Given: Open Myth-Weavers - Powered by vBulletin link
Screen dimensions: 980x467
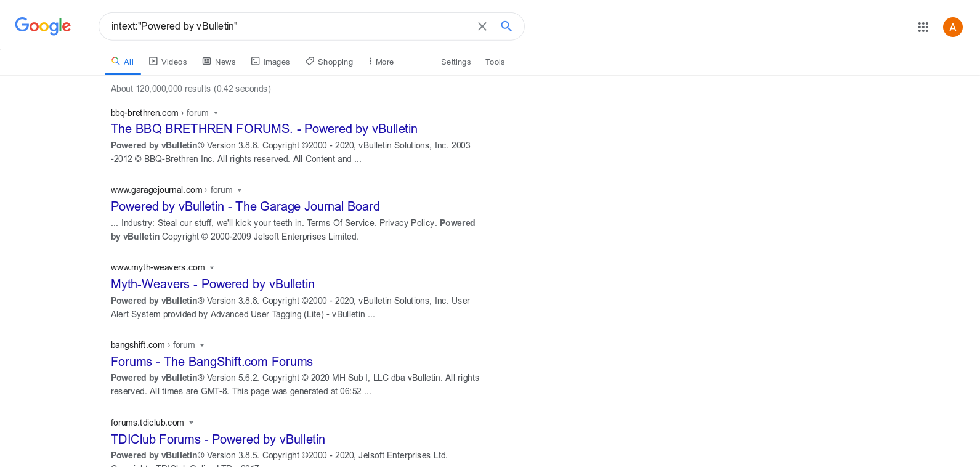Looking at the screenshot, I should click(x=213, y=284).
